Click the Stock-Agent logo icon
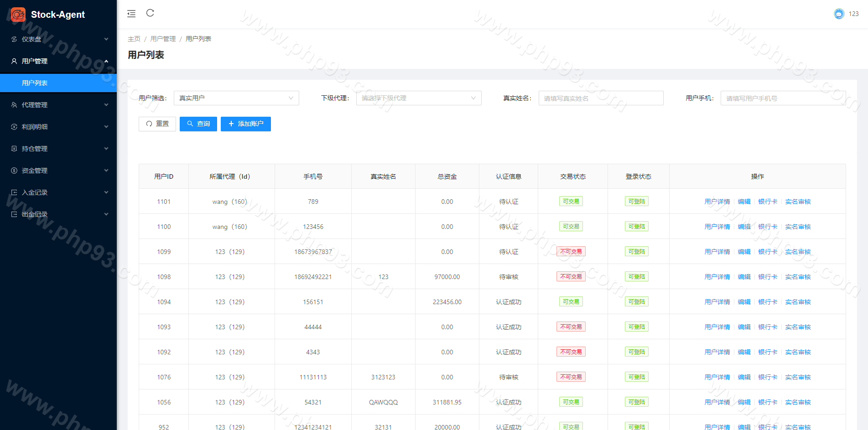The width and height of the screenshot is (868, 430). (18, 15)
